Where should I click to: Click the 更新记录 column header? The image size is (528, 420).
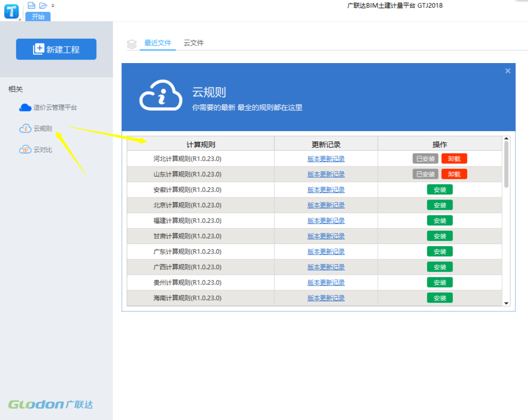pyautogui.click(x=326, y=144)
